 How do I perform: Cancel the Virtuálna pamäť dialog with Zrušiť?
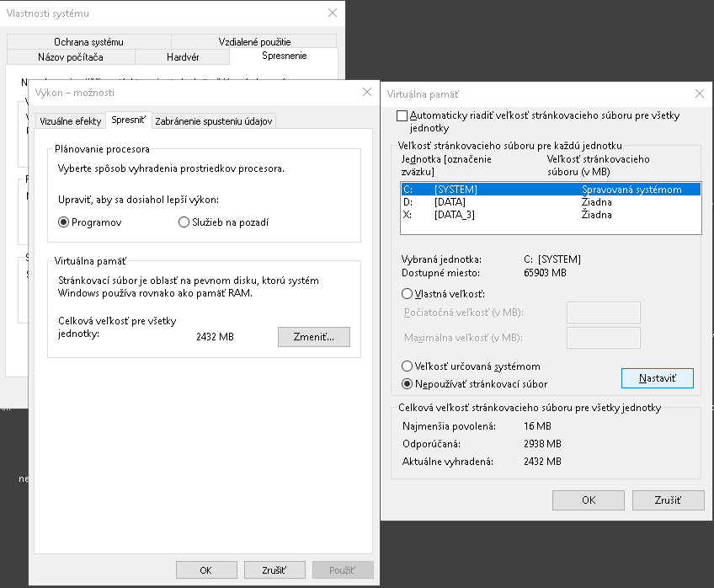(668, 500)
